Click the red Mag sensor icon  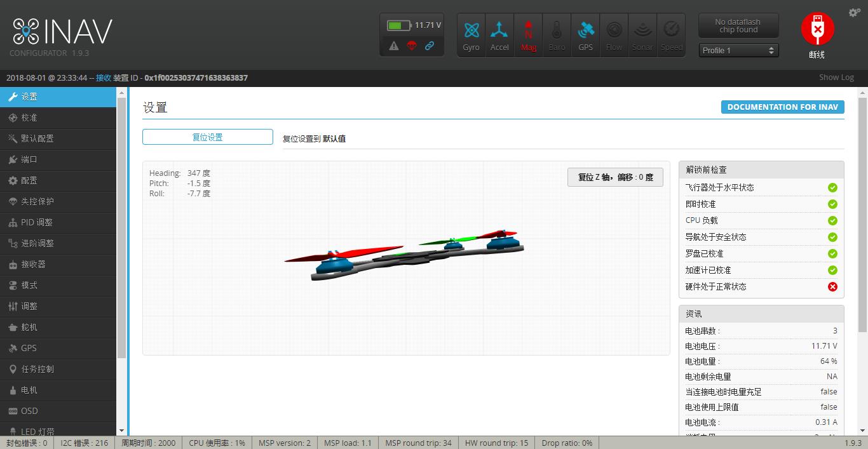pyautogui.click(x=528, y=35)
